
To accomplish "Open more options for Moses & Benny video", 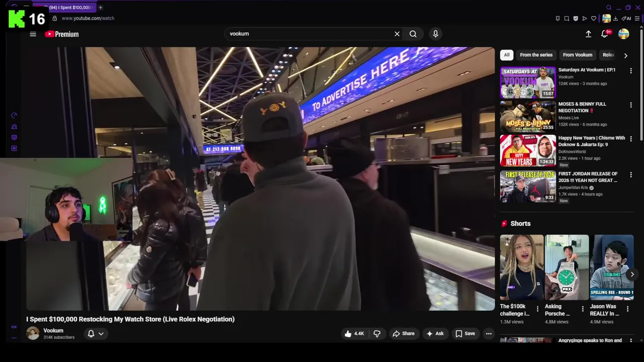I will click(631, 105).
